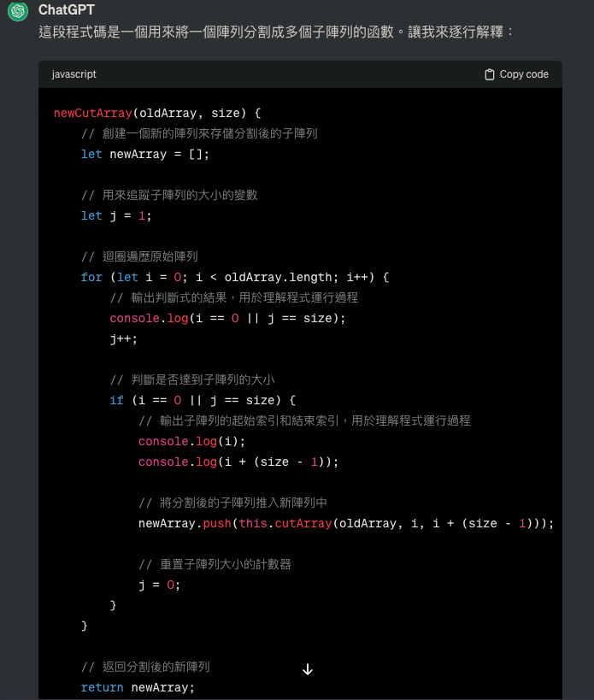Click the if (i == 0 || j == size) line
This screenshot has height=700, width=594.
(203, 400)
